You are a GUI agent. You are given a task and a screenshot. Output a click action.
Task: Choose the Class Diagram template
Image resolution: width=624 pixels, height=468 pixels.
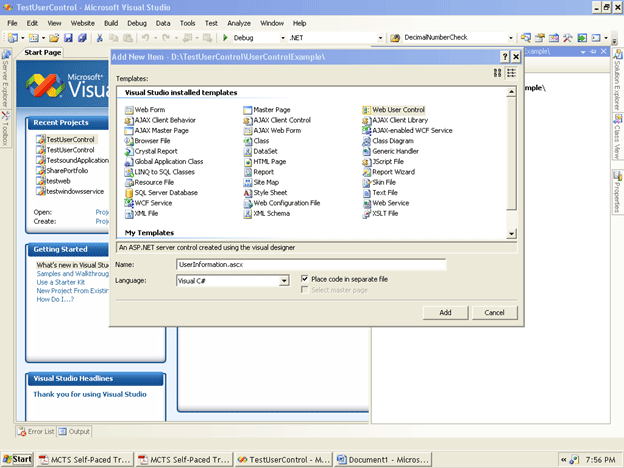click(388, 141)
